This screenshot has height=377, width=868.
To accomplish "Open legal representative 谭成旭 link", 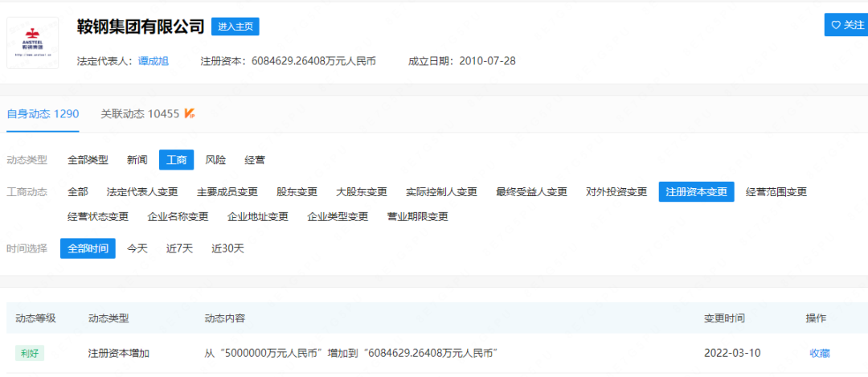I will [154, 60].
